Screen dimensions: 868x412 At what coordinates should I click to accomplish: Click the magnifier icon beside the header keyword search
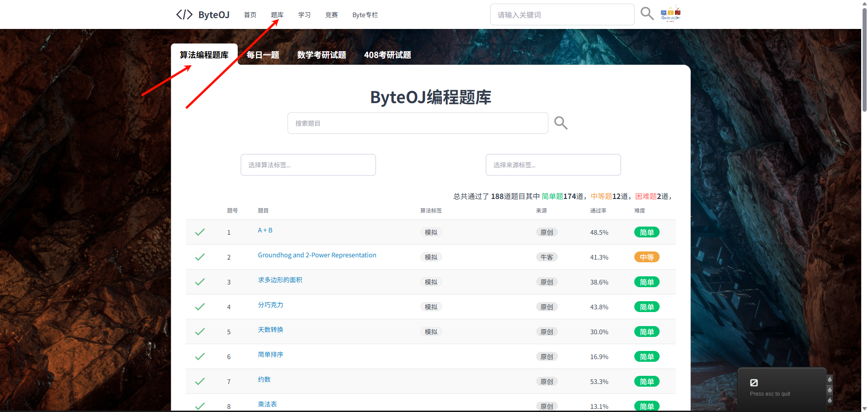(647, 14)
